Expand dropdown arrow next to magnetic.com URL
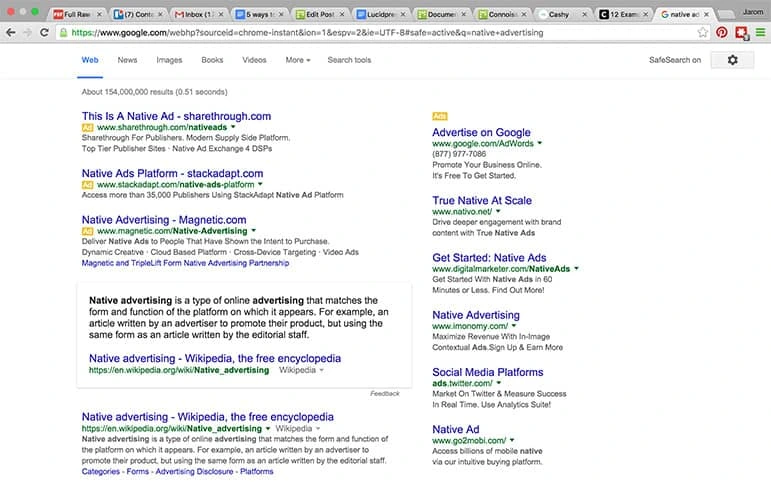 click(254, 231)
